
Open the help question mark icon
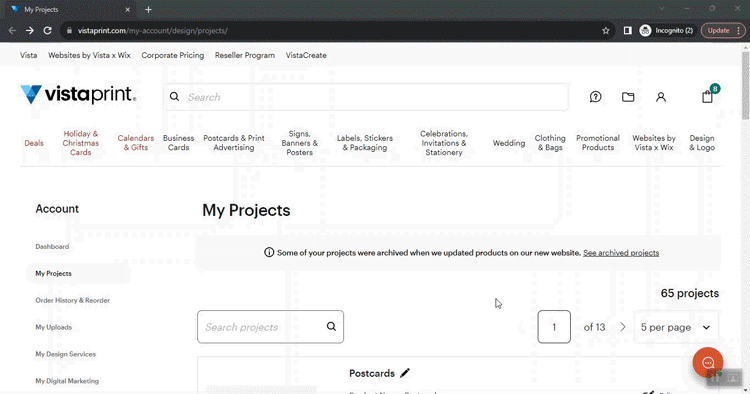coord(596,97)
